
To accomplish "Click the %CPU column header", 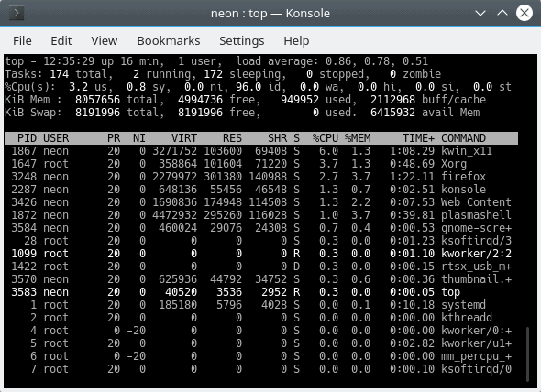I will click(325, 138).
